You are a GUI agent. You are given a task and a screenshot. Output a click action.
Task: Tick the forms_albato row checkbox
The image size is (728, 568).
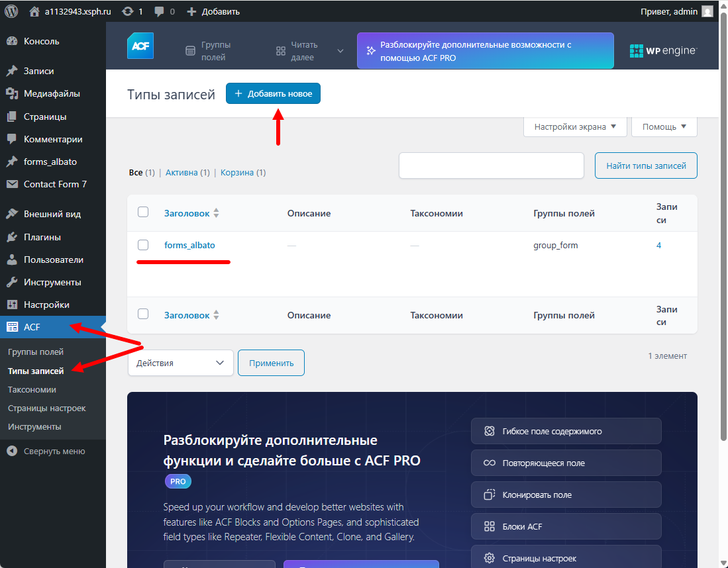point(143,245)
